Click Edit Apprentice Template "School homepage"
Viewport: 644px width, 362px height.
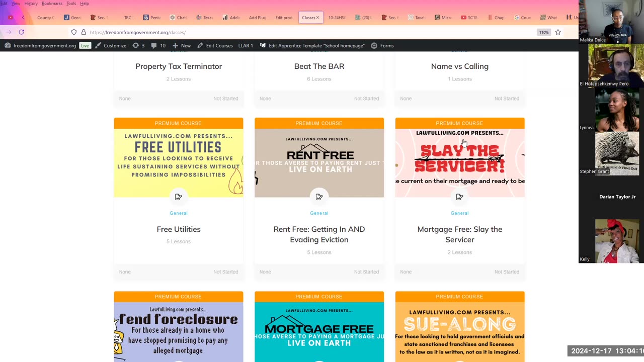tap(312, 46)
